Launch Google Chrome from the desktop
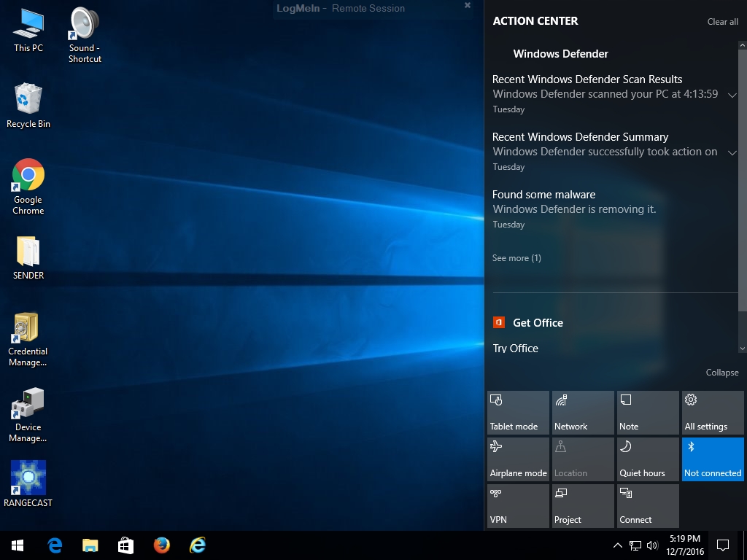Viewport: 747px width, 560px height. pyautogui.click(x=28, y=187)
